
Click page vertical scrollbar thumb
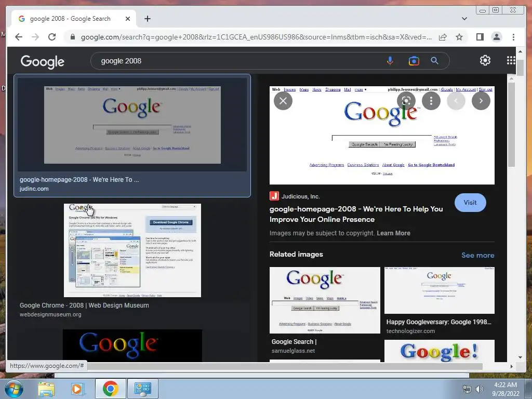[x=520, y=68]
